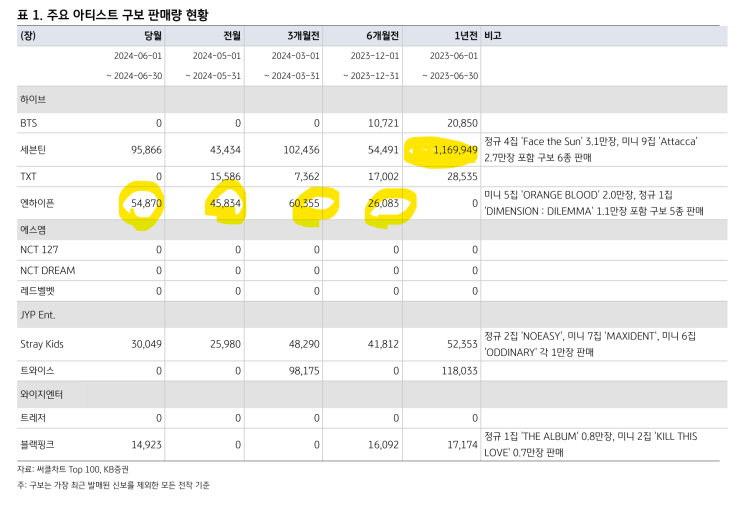
Task: Click the date '2024-06-01'
Action: click(138, 56)
